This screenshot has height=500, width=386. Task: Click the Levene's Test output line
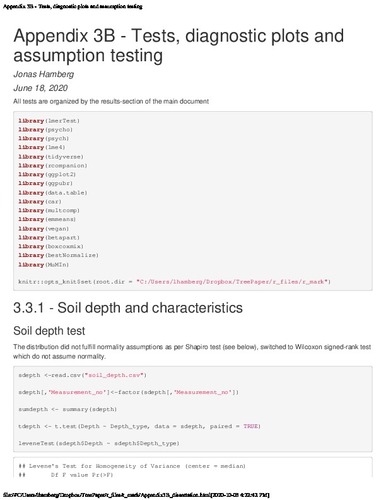tap(132, 466)
